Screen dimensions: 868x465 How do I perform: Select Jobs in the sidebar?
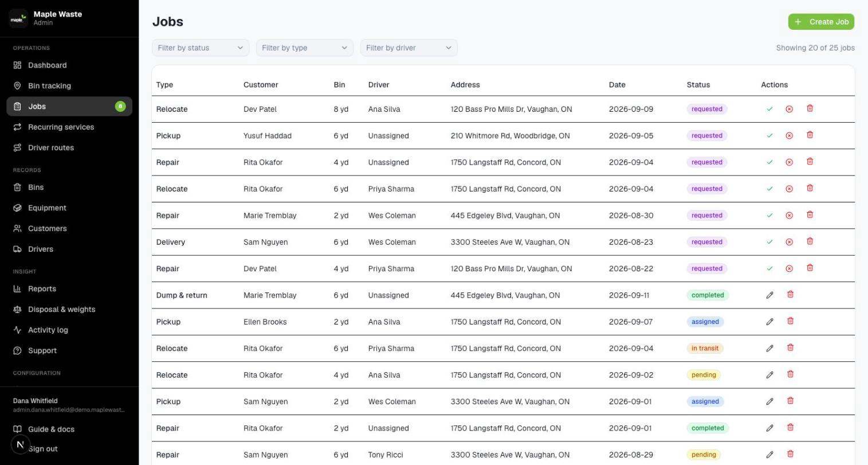point(69,107)
